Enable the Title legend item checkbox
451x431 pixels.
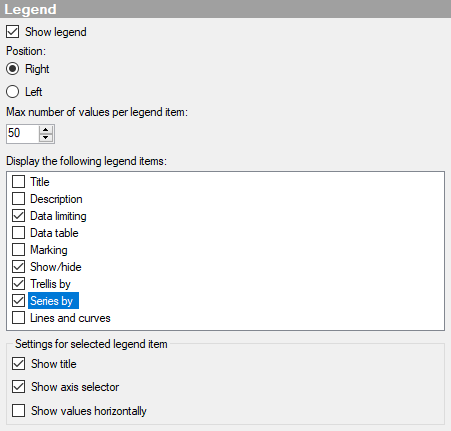click(18, 182)
